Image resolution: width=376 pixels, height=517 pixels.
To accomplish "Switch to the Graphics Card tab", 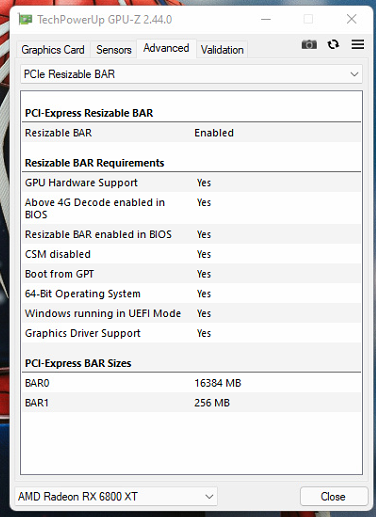I will point(53,50).
